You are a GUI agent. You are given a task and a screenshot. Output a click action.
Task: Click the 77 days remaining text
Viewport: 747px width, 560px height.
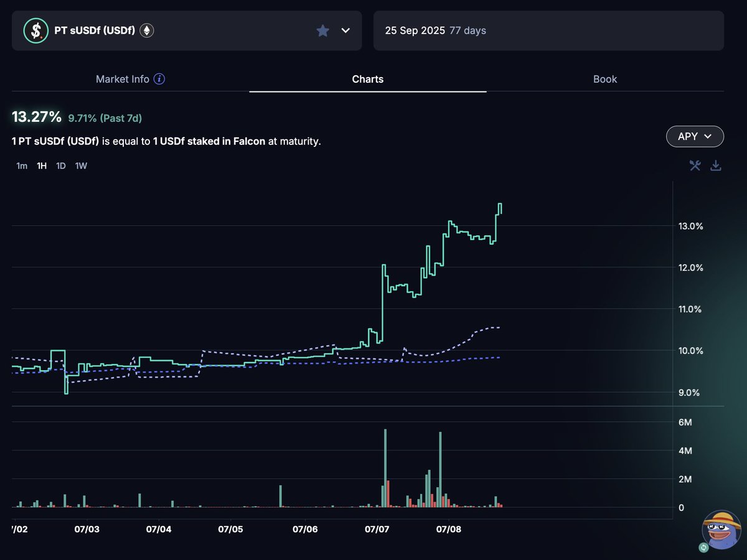(467, 30)
